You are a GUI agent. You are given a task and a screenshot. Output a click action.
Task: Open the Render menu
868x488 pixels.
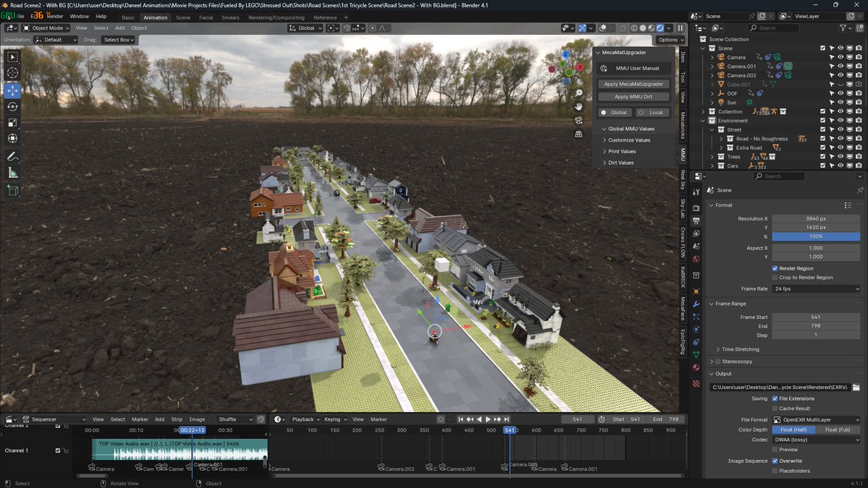tap(55, 16)
